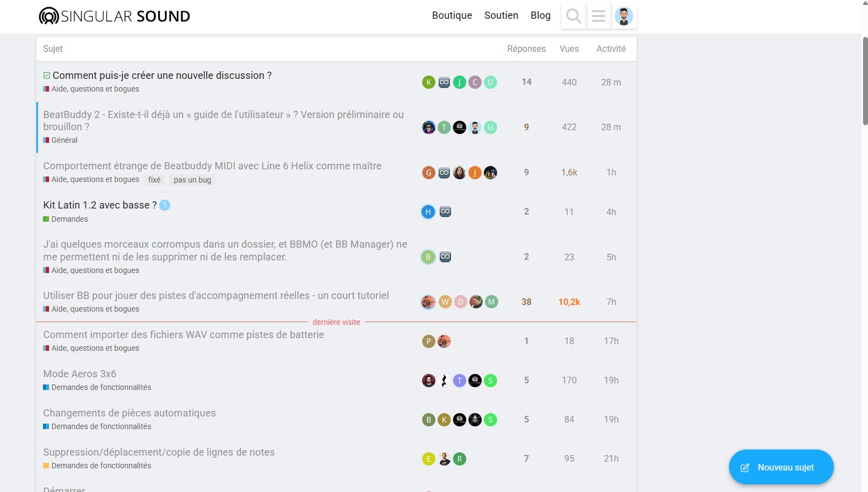Go to the Blog link
This screenshot has height=492, width=868.
point(540,15)
